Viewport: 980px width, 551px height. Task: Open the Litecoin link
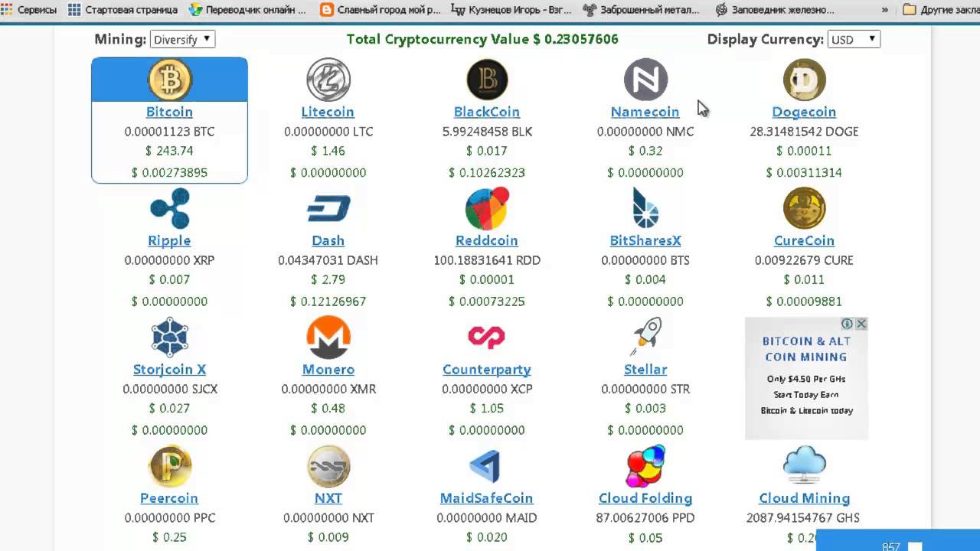point(328,112)
